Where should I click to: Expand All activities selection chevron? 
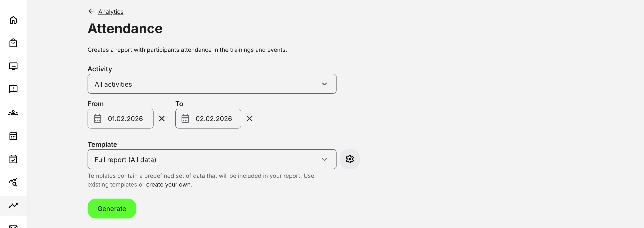coord(325,84)
